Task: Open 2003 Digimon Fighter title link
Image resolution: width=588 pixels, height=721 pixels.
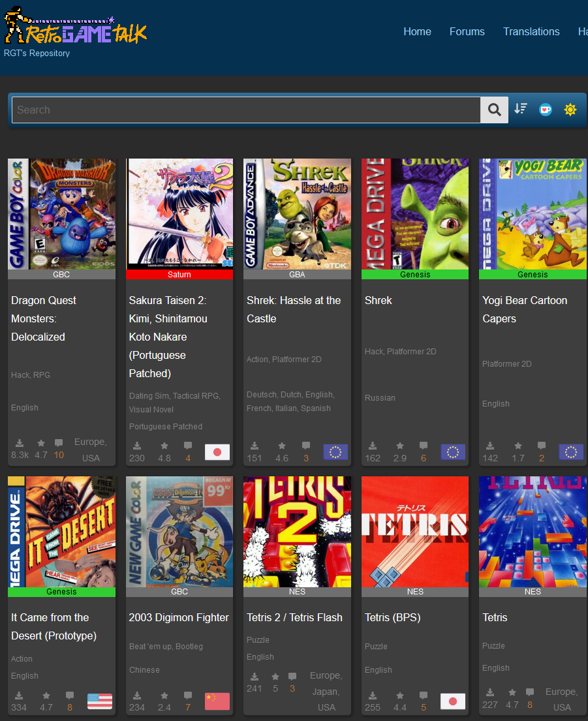Action: 179,617
